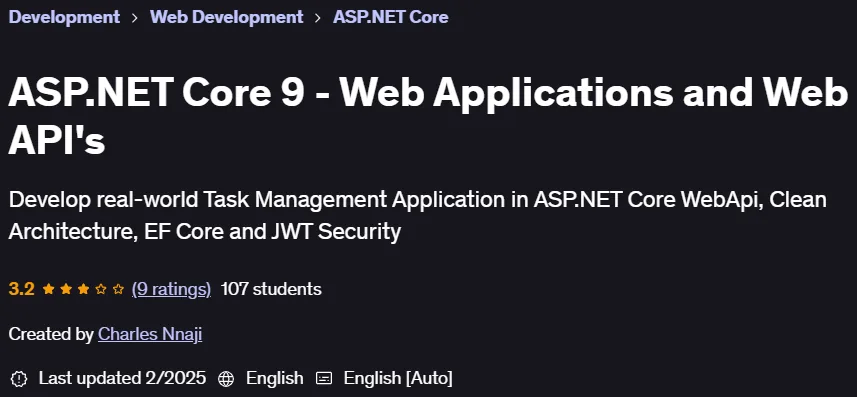This screenshot has height=397, width=857.
Task: Open the ASP.NET Core breadcrumb topic
Action: point(391,17)
